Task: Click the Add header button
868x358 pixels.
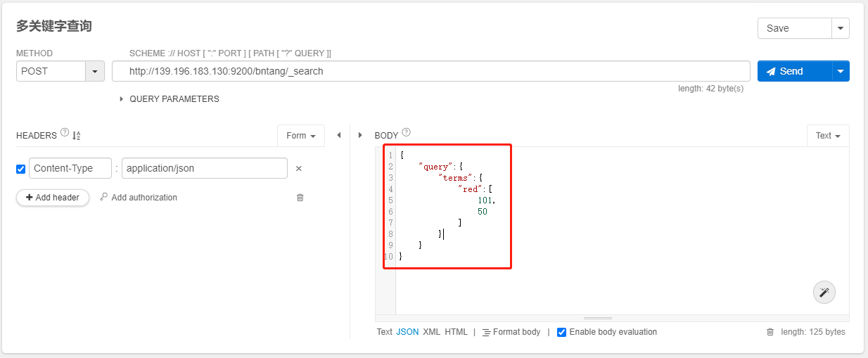Action: tap(53, 198)
